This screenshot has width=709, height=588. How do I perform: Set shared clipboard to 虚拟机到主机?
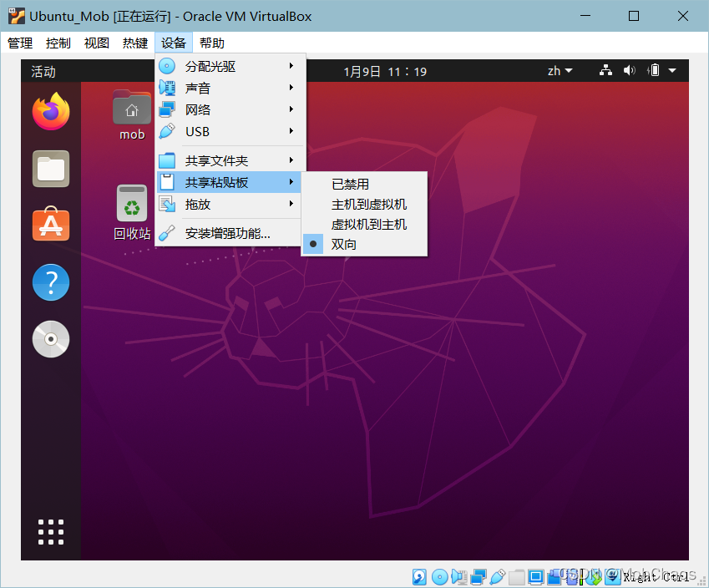(x=364, y=225)
